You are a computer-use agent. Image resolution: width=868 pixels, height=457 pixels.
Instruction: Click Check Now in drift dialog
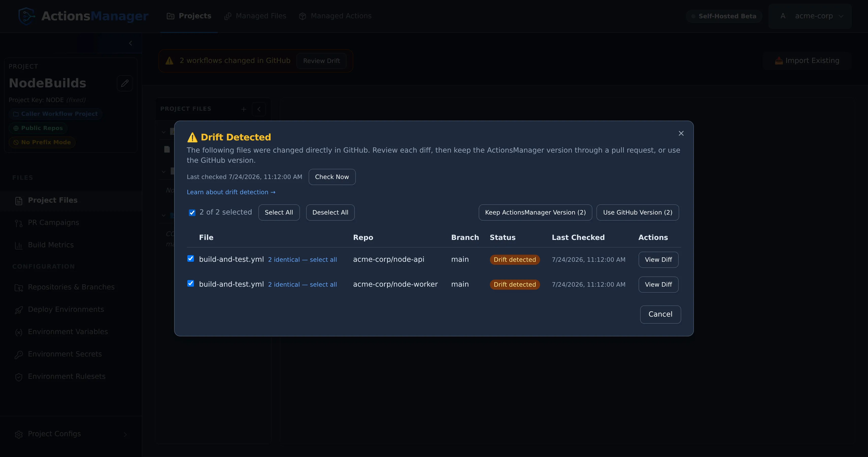(x=332, y=177)
